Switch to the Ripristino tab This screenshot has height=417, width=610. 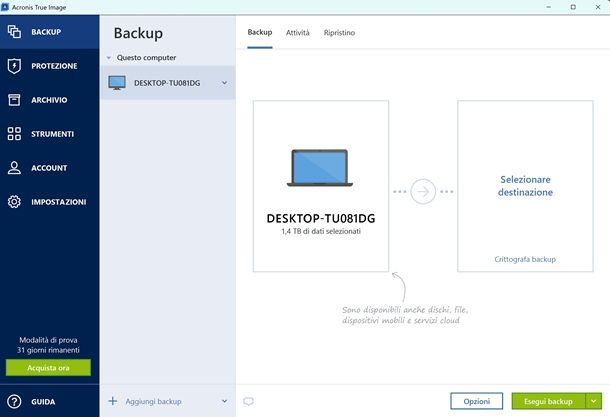pos(339,33)
